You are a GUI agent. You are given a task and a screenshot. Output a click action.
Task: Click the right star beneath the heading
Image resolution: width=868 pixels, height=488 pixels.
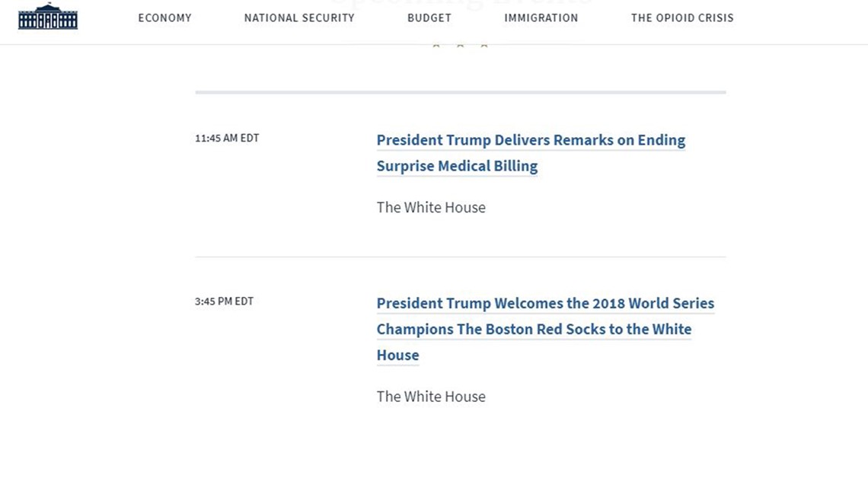(x=484, y=45)
